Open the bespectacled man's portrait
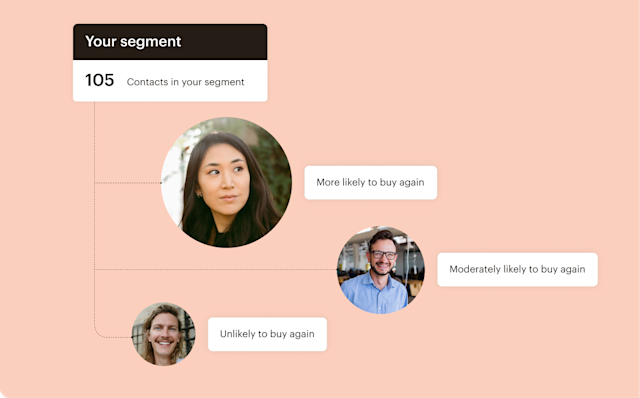The width and height of the screenshot is (640, 398). (380, 270)
